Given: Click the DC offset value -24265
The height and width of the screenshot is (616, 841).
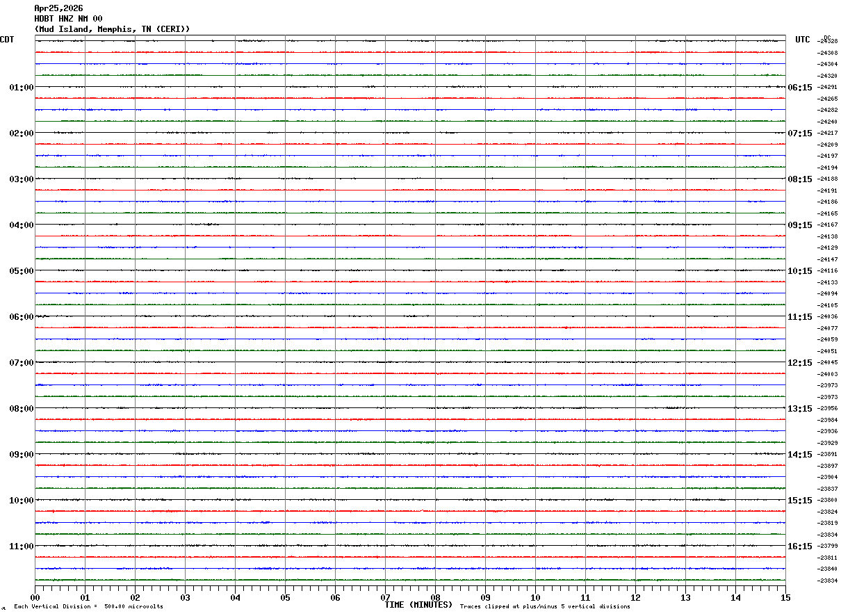Looking at the screenshot, I should click(828, 99).
